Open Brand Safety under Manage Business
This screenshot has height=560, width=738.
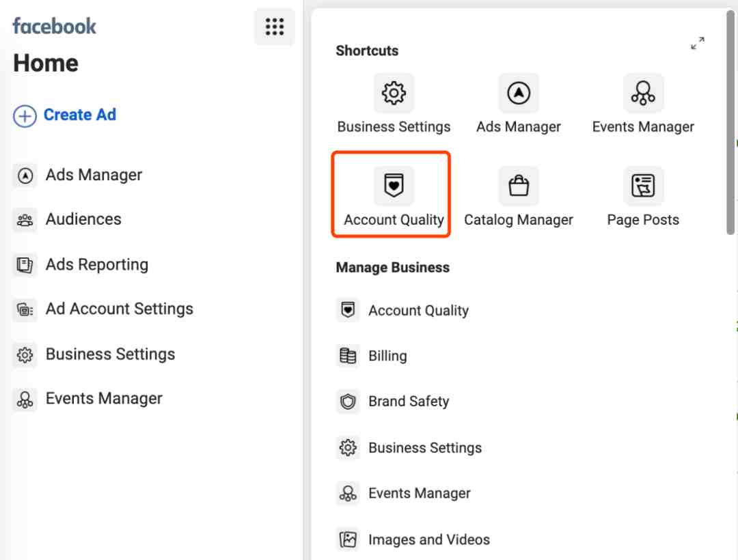coord(408,402)
